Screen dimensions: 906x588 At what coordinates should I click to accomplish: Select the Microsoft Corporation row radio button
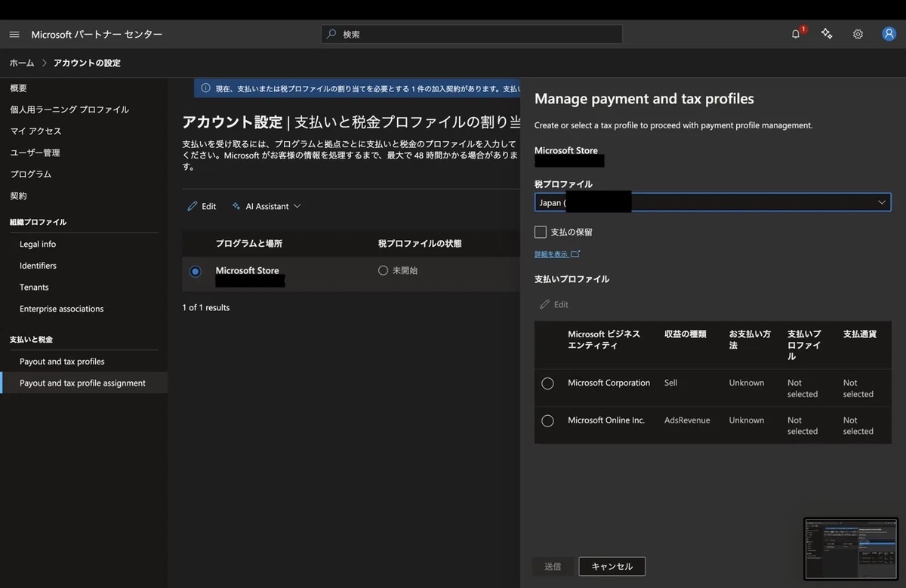coord(548,383)
